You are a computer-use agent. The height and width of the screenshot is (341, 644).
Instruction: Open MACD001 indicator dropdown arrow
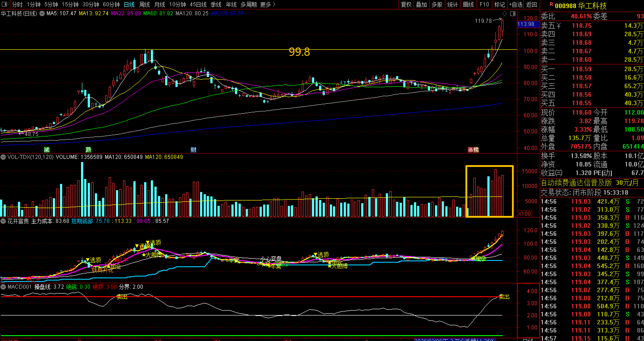tap(3, 287)
